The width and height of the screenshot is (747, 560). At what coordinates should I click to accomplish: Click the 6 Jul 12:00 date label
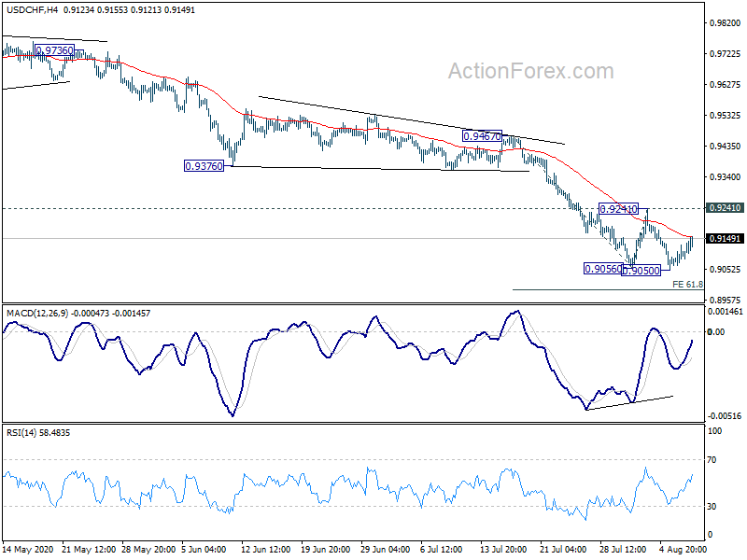pos(442,550)
